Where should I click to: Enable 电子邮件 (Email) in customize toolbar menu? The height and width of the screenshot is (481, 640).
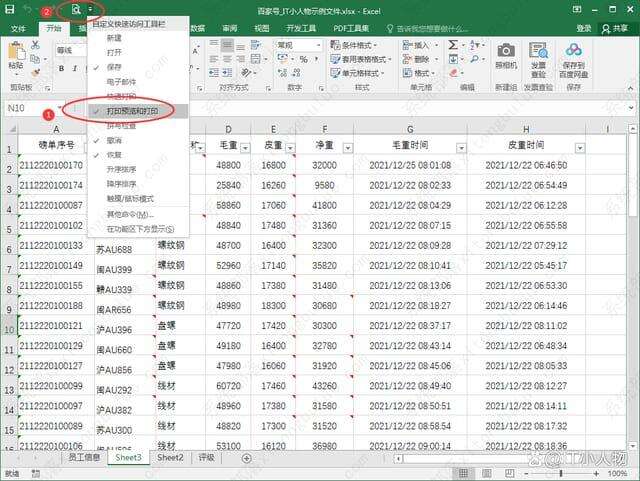click(x=138, y=82)
